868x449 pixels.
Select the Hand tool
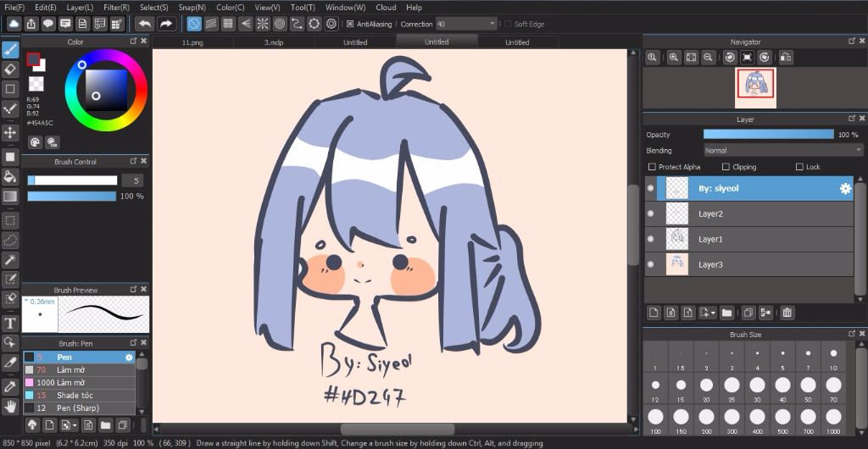[10, 407]
